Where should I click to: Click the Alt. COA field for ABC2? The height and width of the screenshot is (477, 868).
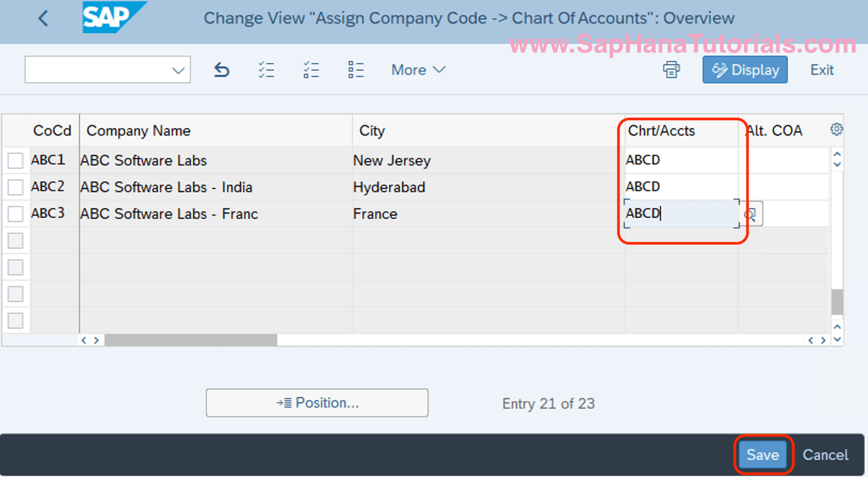784,187
